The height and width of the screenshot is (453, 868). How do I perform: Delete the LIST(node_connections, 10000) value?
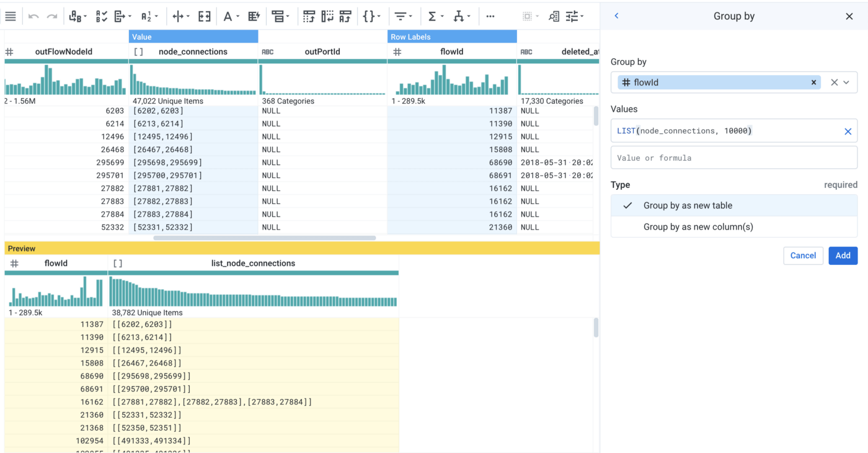pos(848,131)
